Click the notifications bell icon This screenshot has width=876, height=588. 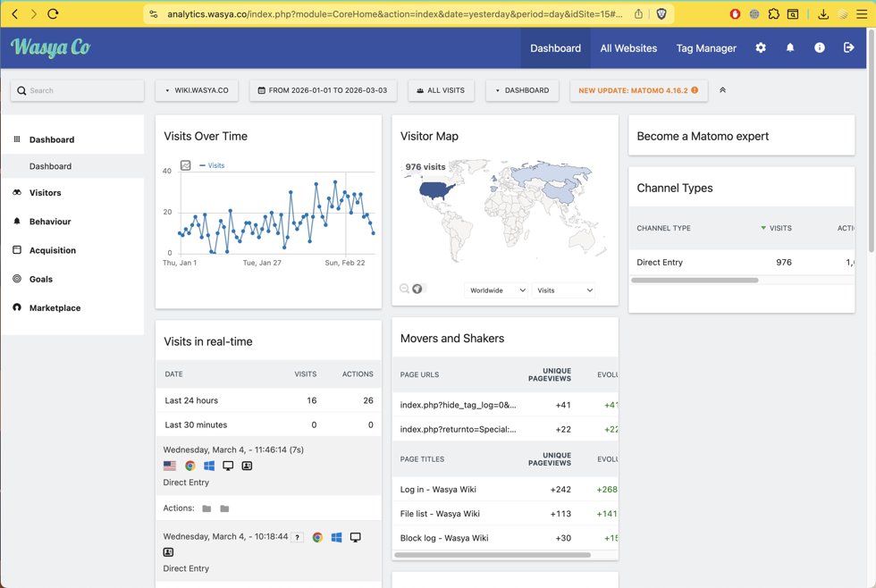click(790, 48)
